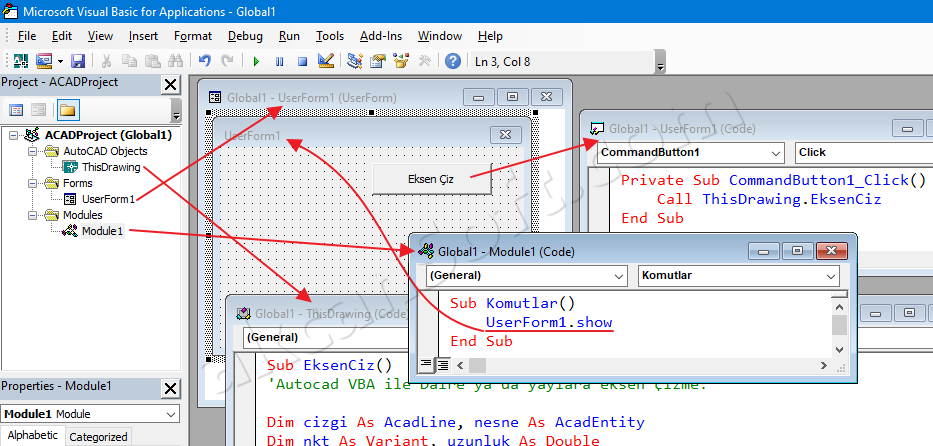Select the AutoCAD Objects folder

click(105, 152)
